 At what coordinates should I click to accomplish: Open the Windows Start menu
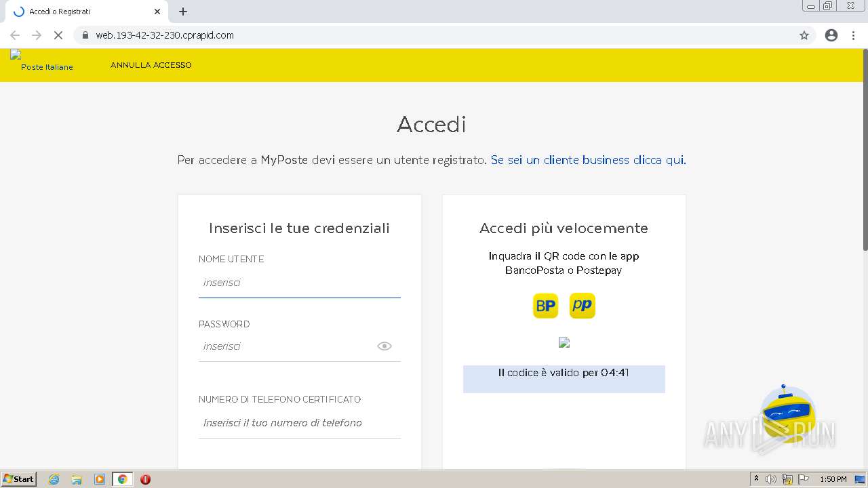[19, 479]
